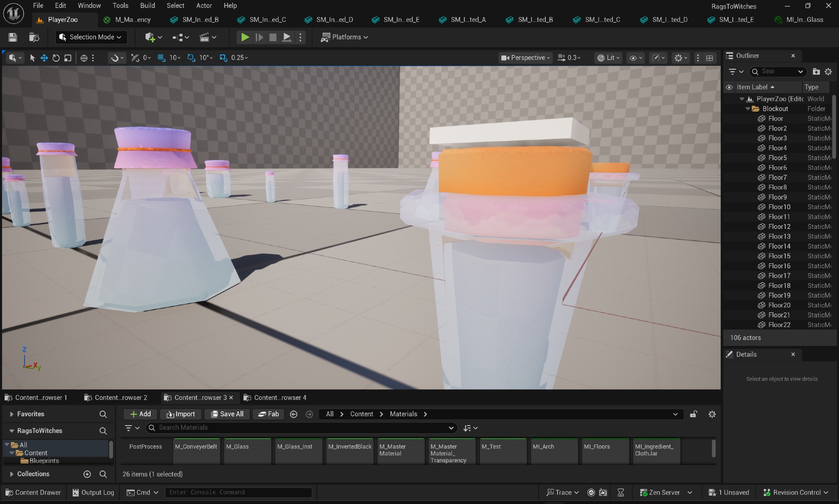Toggle the content browser lock icon
Image resolution: width=839 pixels, height=504 pixels.
[693, 414]
